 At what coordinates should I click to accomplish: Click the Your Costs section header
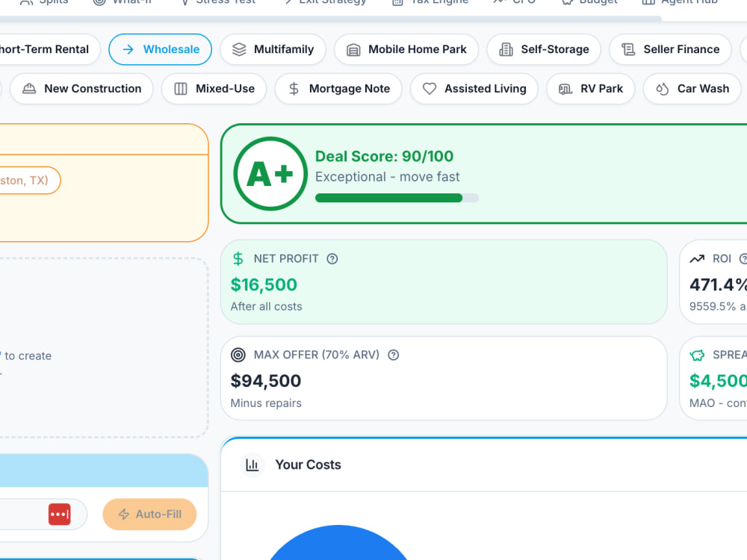coord(483,464)
